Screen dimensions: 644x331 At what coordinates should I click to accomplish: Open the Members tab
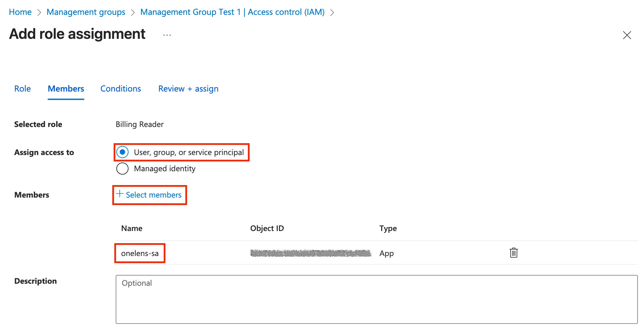[66, 89]
